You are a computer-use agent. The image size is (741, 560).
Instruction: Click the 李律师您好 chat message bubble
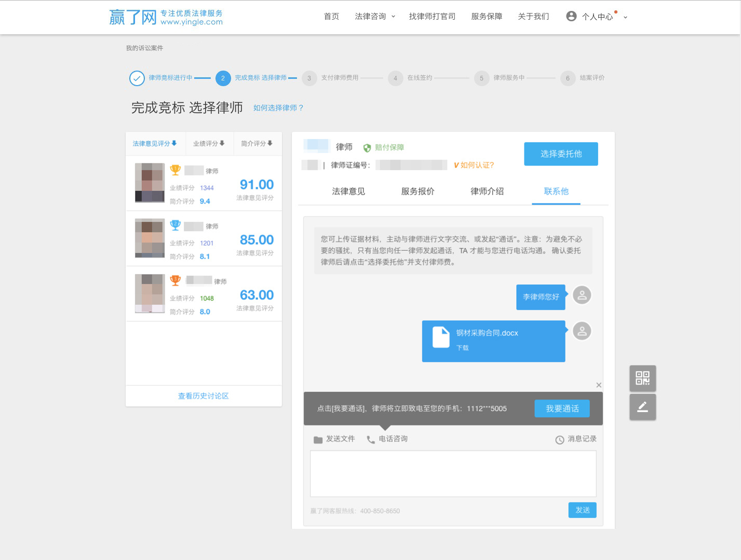pos(541,297)
